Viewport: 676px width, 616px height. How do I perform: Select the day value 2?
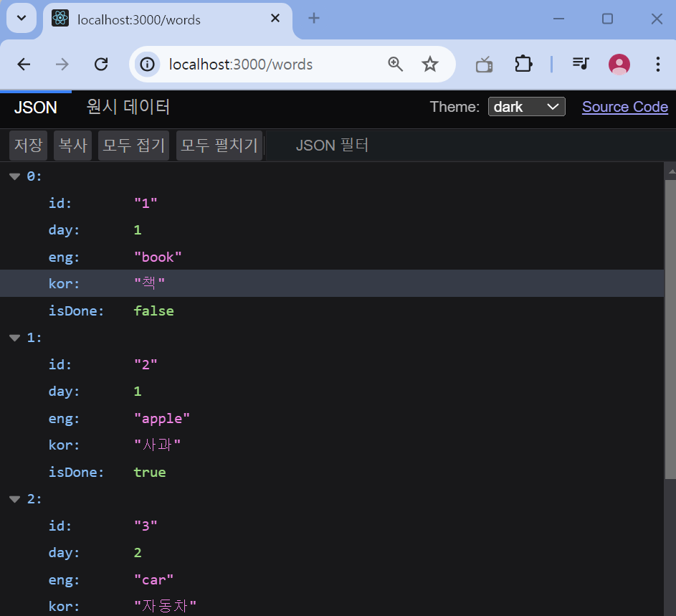(x=138, y=553)
